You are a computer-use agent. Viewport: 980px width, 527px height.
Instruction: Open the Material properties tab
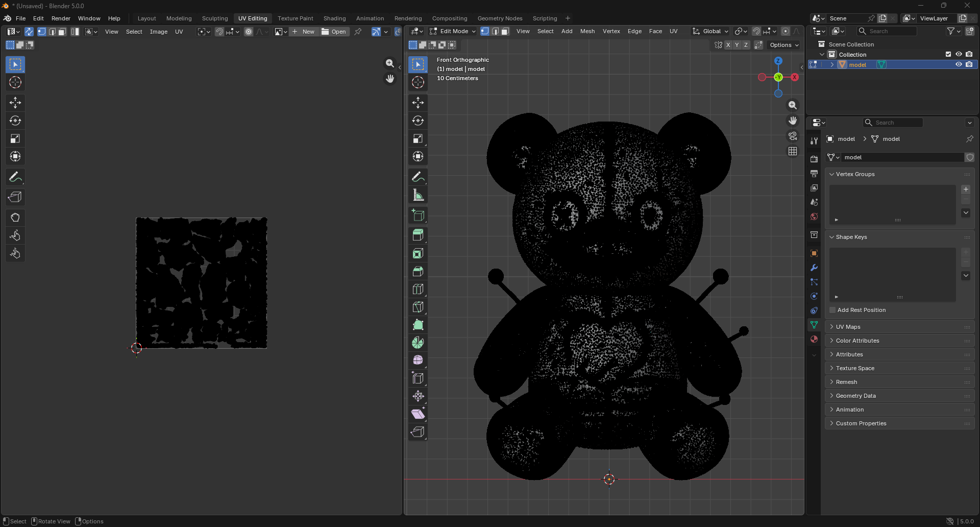814,339
